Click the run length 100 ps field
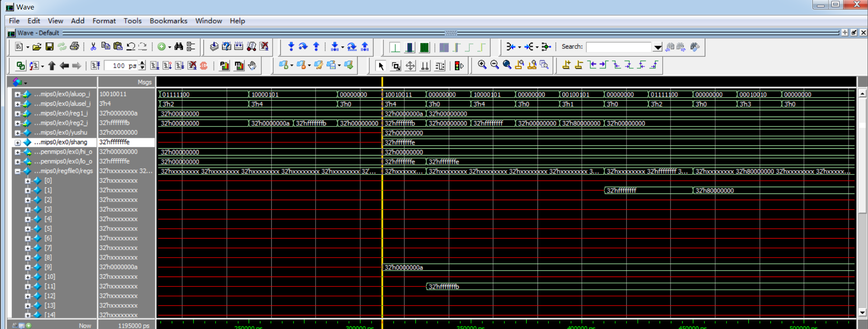Image resolution: width=868 pixels, height=329 pixels. [x=120, y=66]
